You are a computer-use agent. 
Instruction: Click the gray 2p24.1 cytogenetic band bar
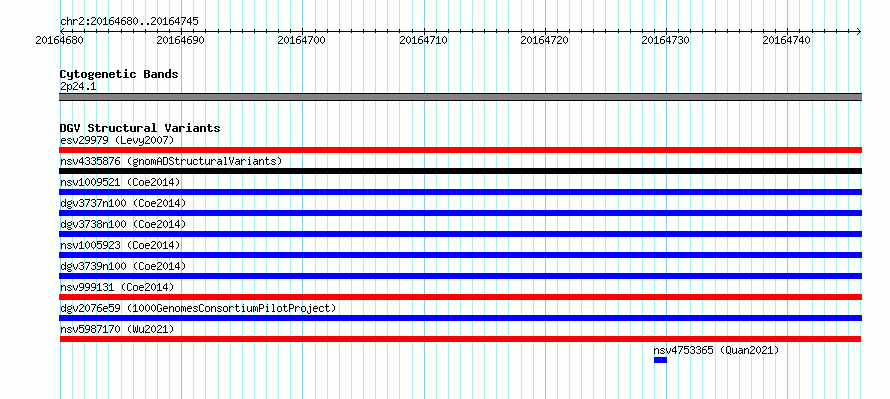click(x=460, y=97)
